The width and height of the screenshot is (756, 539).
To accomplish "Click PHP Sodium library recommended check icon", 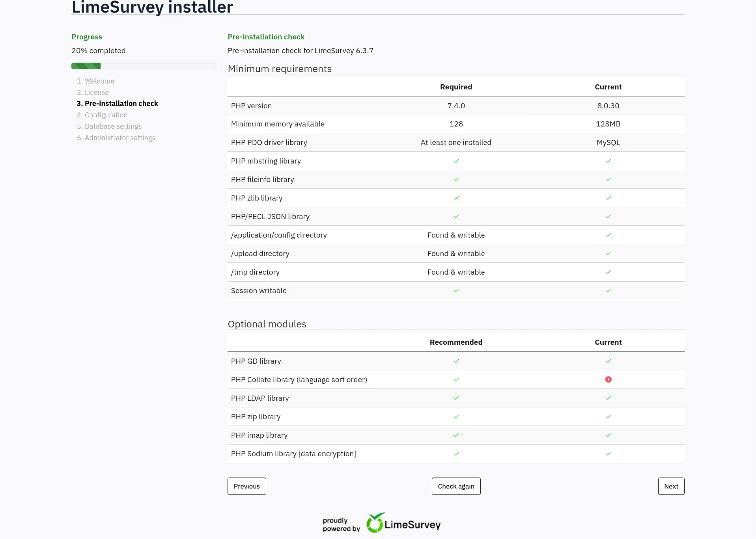I will [456, 454].
